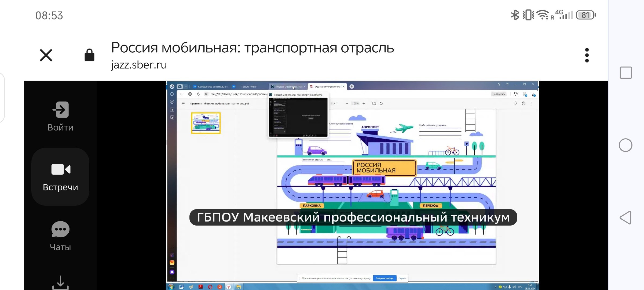Print the PDF with printer icon

(523, 104)
